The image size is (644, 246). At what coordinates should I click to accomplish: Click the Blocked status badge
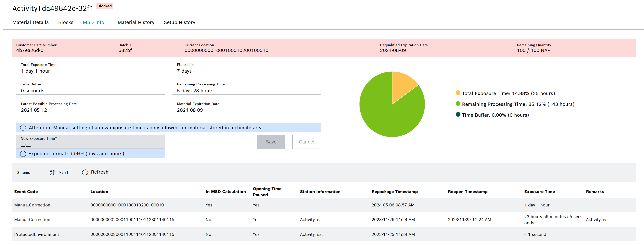[105, 6]
